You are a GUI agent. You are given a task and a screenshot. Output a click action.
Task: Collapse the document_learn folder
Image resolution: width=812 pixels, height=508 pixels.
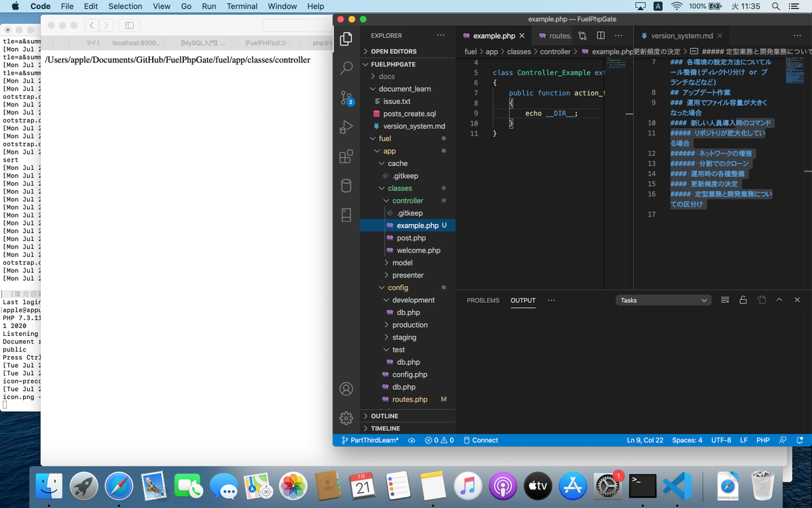tap(407, 89)
